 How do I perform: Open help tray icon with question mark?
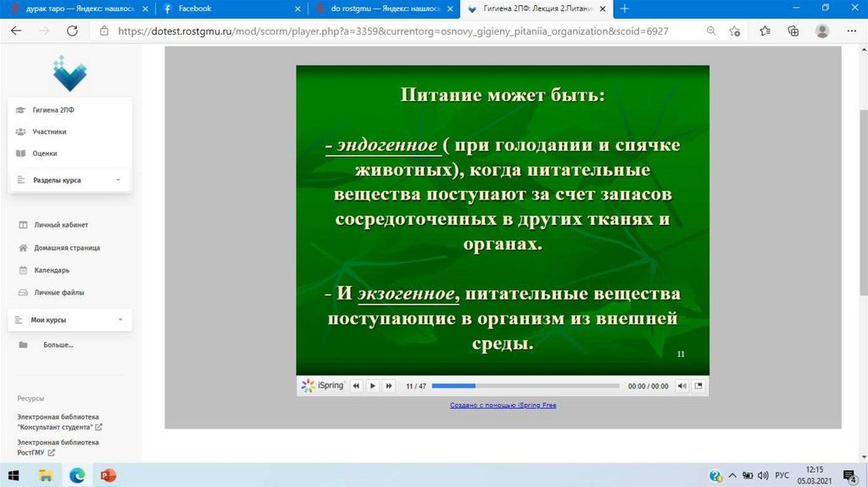click(x=715, y=475)
